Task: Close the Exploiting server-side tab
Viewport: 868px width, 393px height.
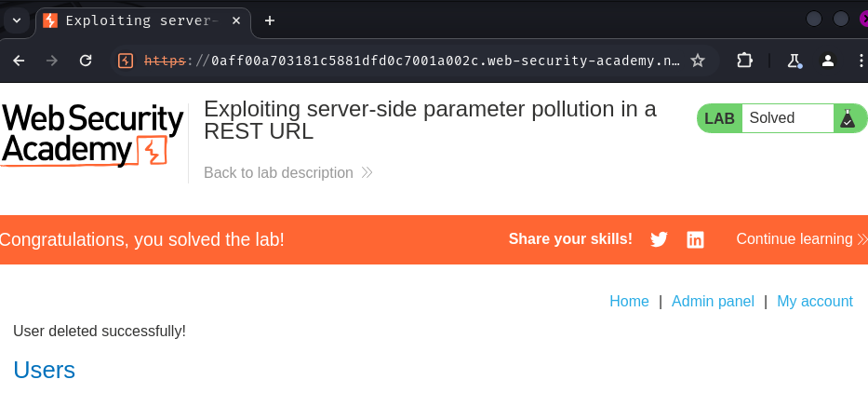Action: pos(235,20)
